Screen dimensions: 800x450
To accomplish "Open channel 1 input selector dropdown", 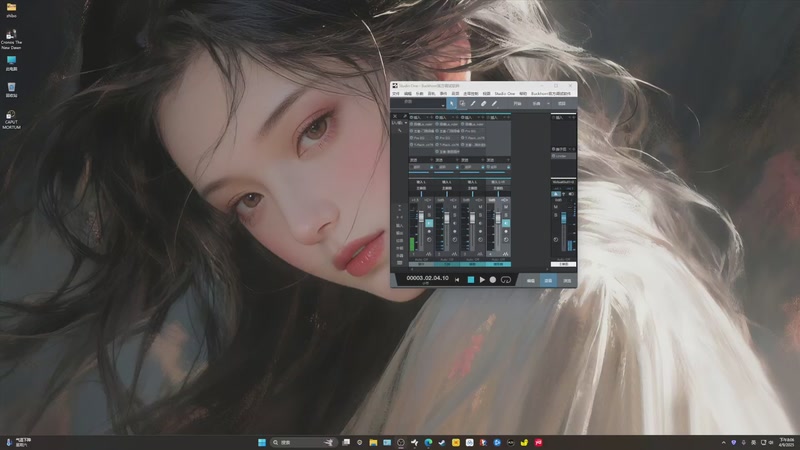I will click(x=421, y=182).
